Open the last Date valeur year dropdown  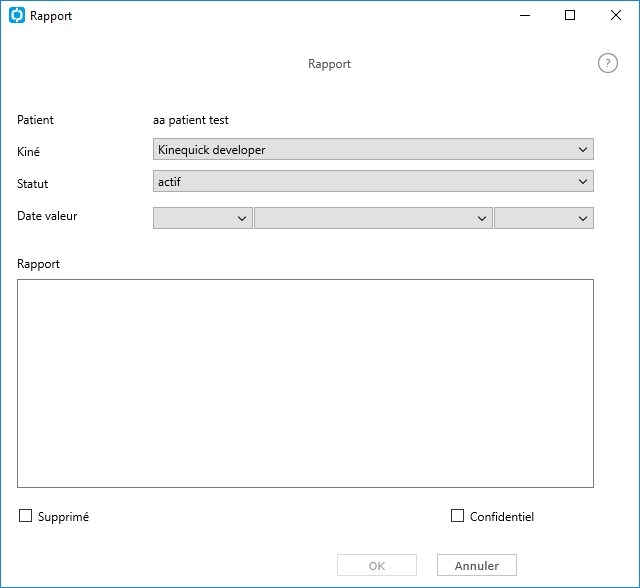pyautogui.click(x=544, y=218)
